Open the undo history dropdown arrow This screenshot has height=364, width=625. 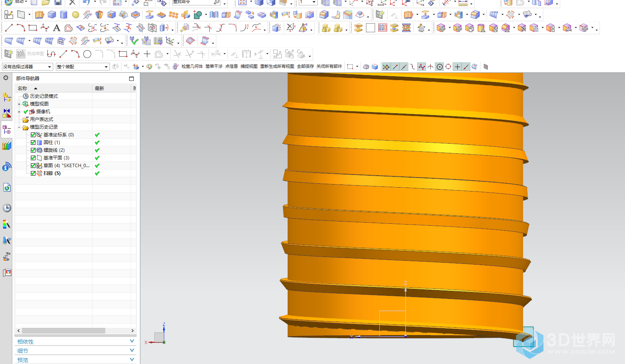point(95,2)
